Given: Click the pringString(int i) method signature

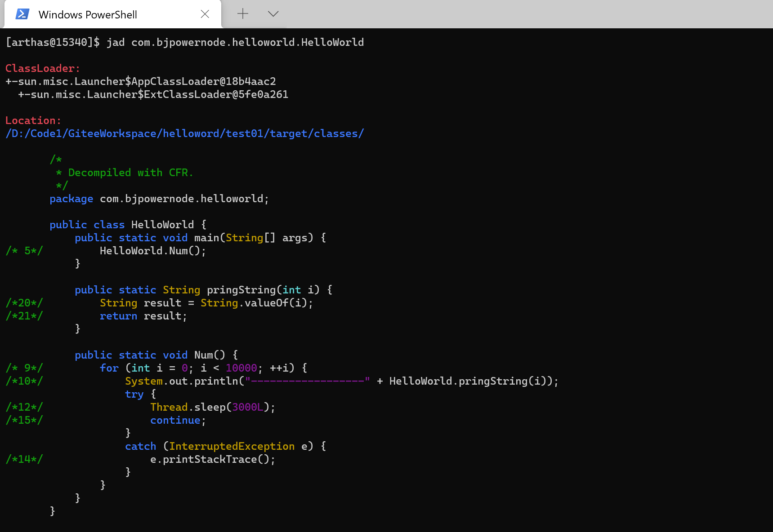Looking at the screenshot, I should click(x=204, y=290).
